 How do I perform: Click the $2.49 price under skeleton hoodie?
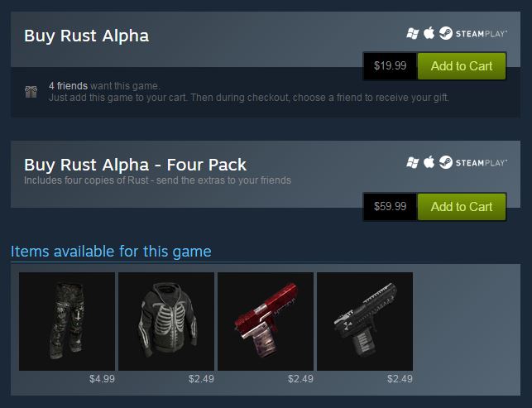tap(201, 379)
